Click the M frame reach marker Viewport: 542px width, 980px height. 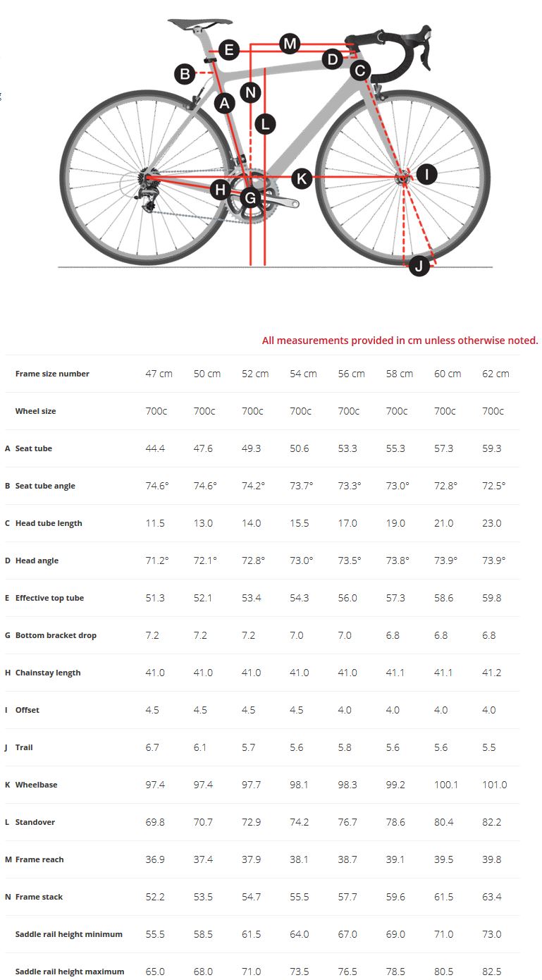[x=290, y=44]
